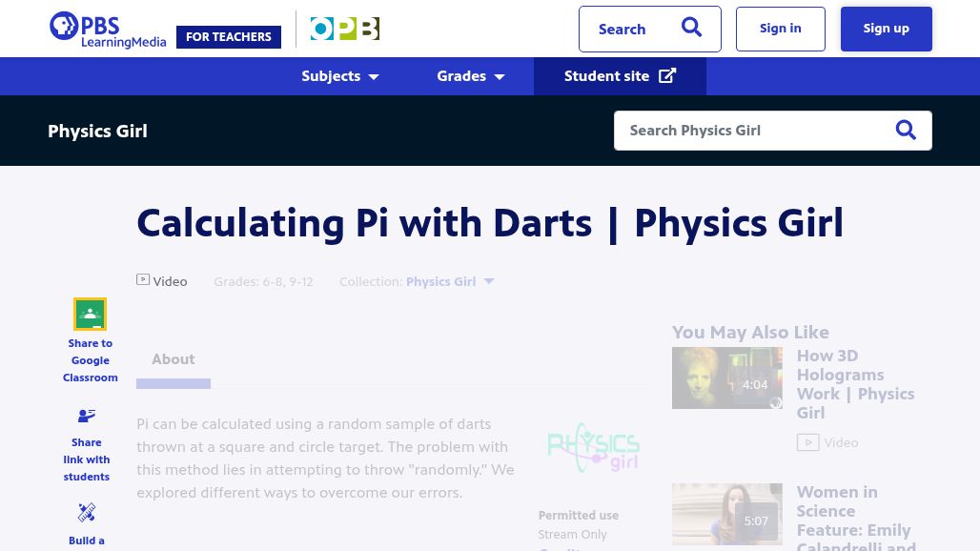Open the Grades dropdown menu
The image size is (980, 551).
tap(471, 76)
